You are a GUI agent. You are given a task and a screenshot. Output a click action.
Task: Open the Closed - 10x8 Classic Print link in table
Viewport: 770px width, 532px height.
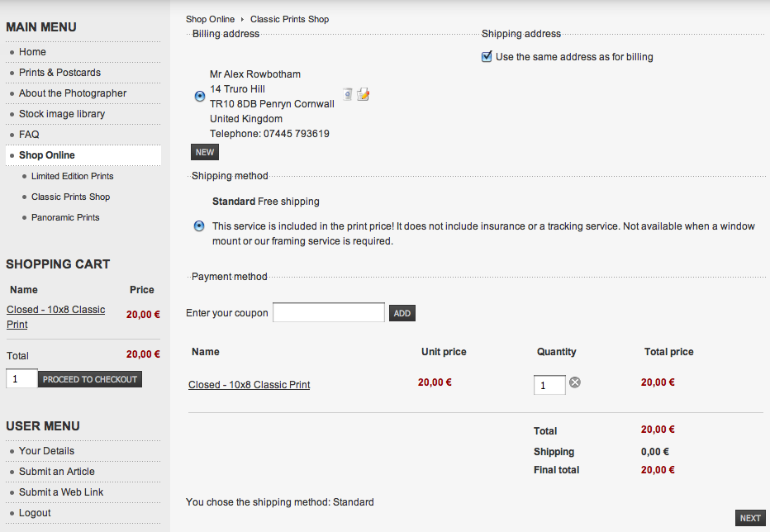coord(249,385)
